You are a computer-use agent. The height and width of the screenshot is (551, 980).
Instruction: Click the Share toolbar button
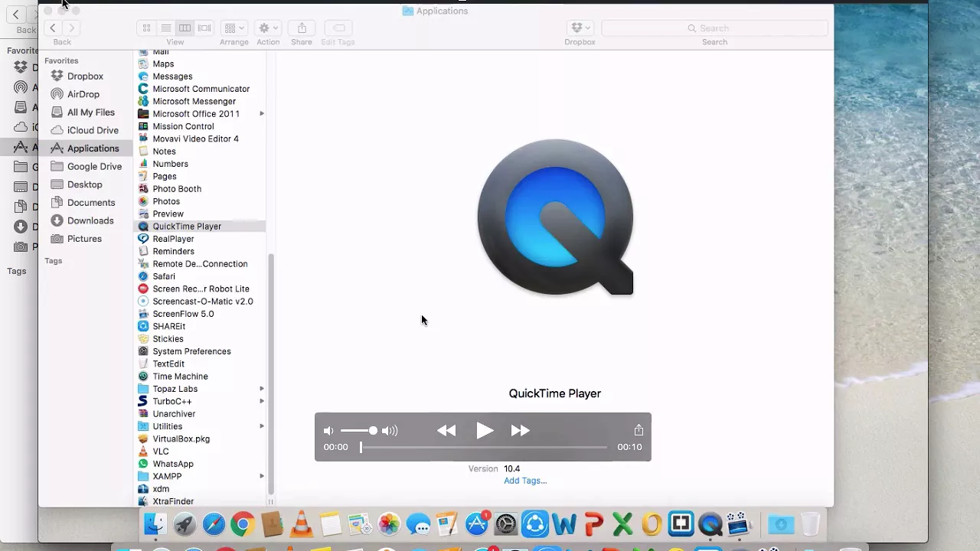coord(302,28)
